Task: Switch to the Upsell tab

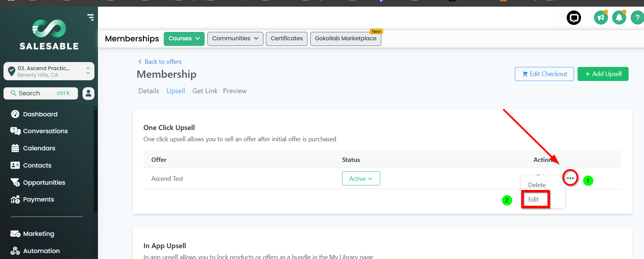Action: (176, 91)
